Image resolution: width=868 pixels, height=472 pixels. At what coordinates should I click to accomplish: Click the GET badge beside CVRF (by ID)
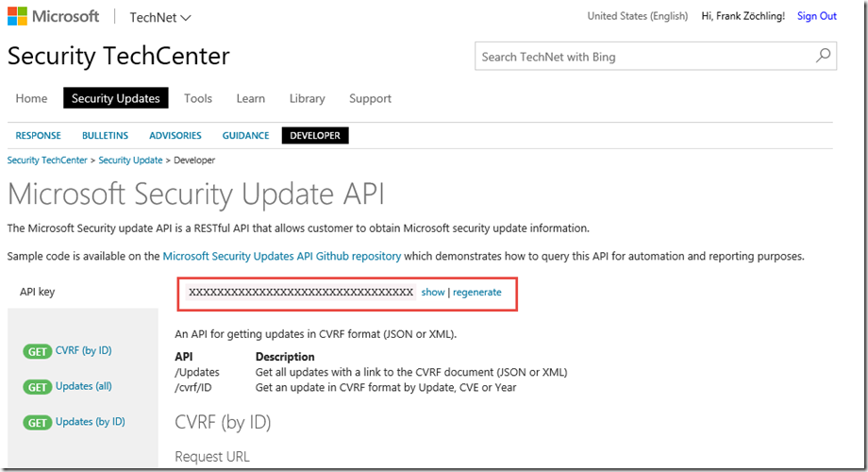pyautogui.click(x=38, y=351)
